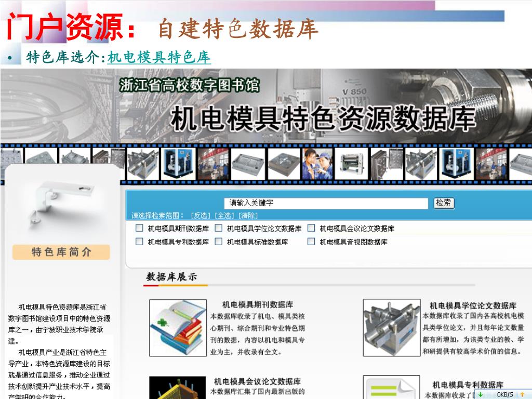
Task: Check the 机电模具专利数据库 checkbox
Action: 139,242
